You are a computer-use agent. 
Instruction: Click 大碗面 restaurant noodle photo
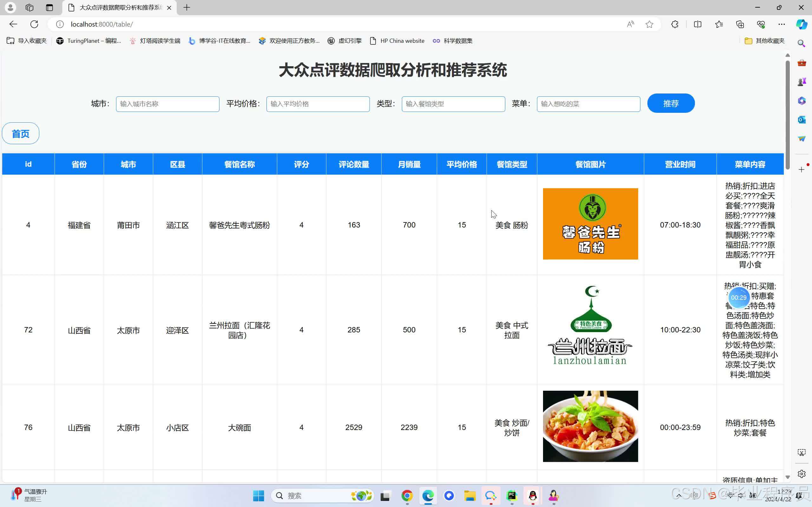(x=590, y=426)
